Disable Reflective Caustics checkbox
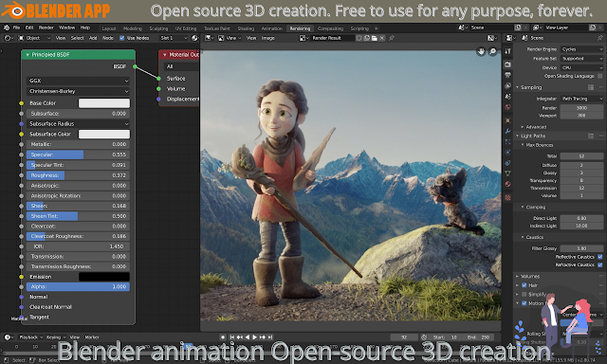Screen dimensions: 607x364 pyautogui.click(x=600, y=257)
